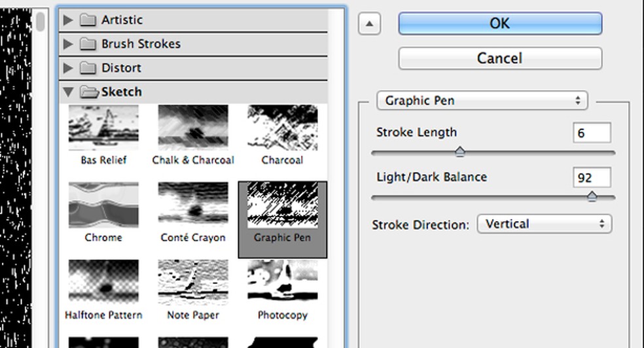Pick the Charcoal sketch filter thumbnail

282,128
